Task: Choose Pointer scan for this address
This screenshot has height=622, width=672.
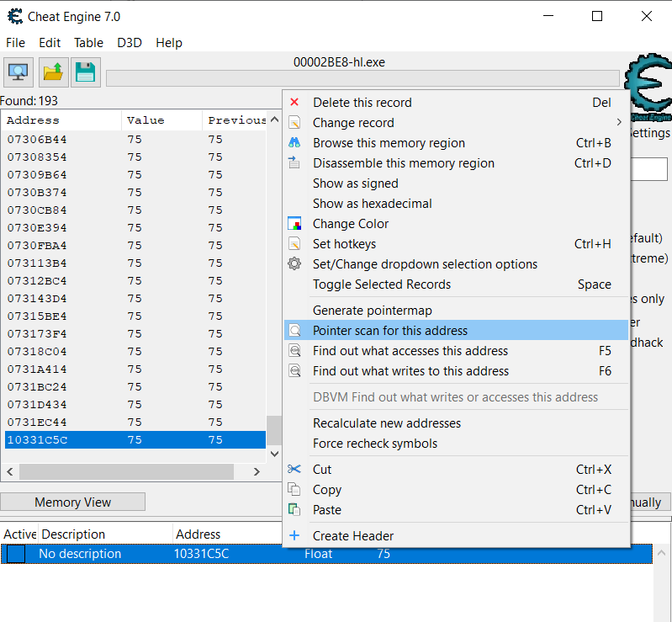Action: [456, 330]
